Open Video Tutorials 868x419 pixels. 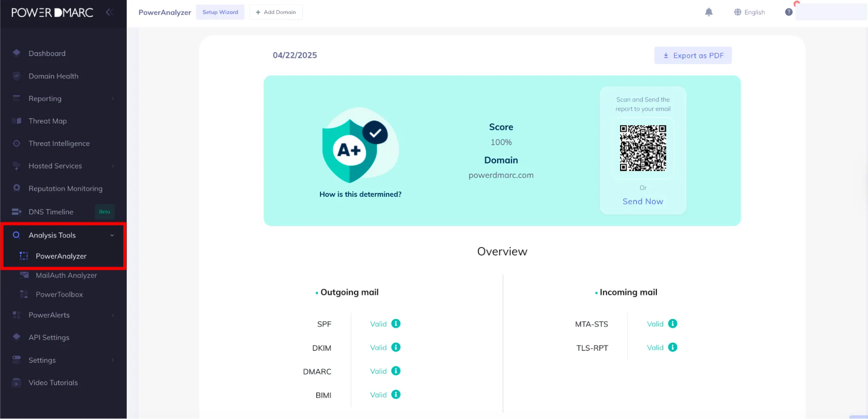(53, 382)
